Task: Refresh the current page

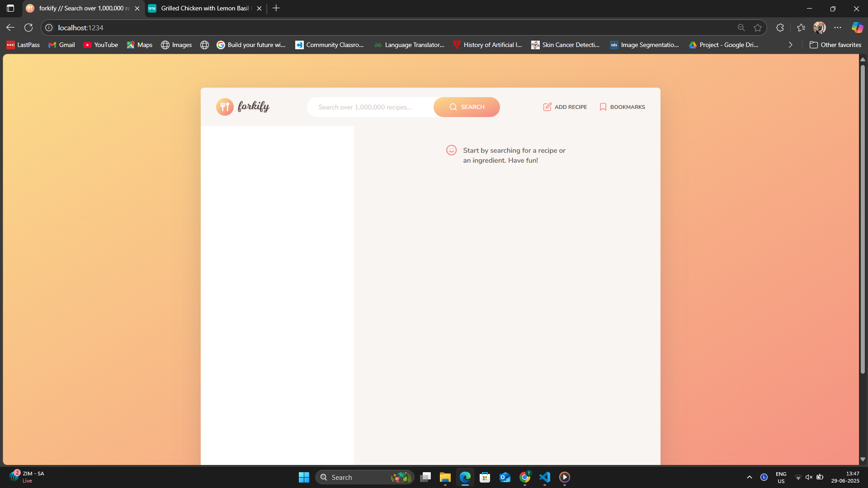Action: click(x=28, y=28)
